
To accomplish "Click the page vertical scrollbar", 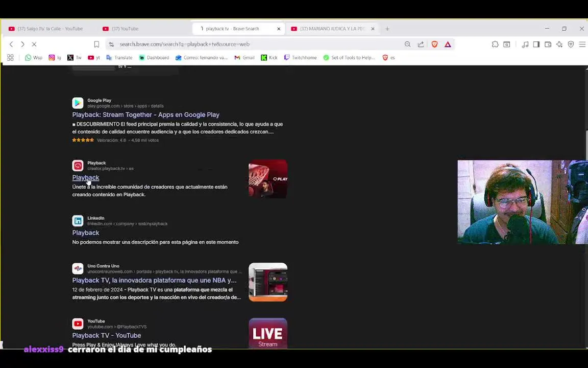I will pyautogui.click(x=586, y=145).
